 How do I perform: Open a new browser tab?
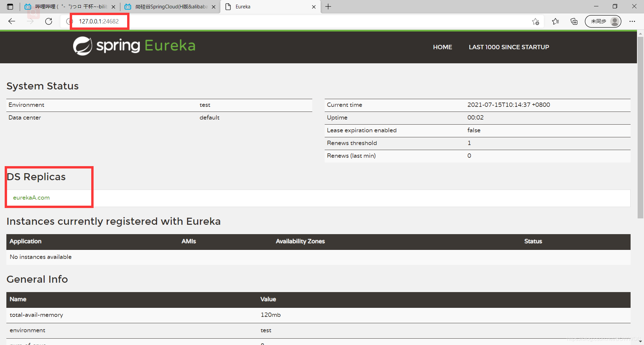coord(328,7)
